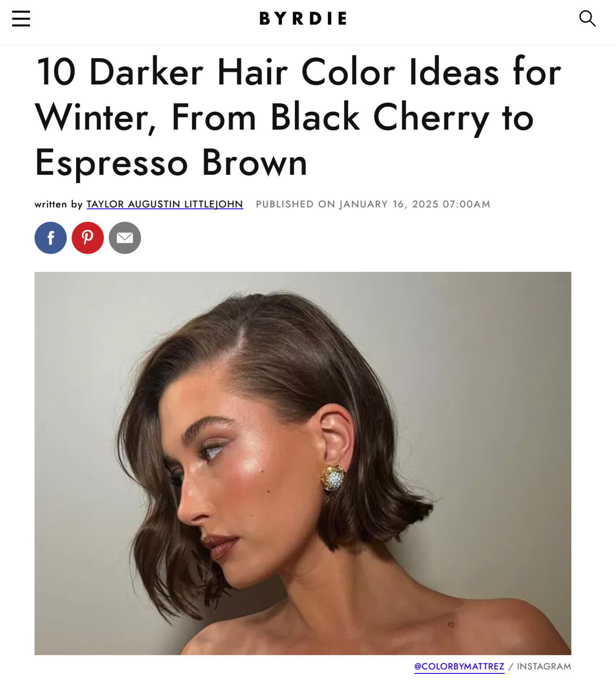Click the slash separator before INSTAGRAM

[x=510, y=666]
